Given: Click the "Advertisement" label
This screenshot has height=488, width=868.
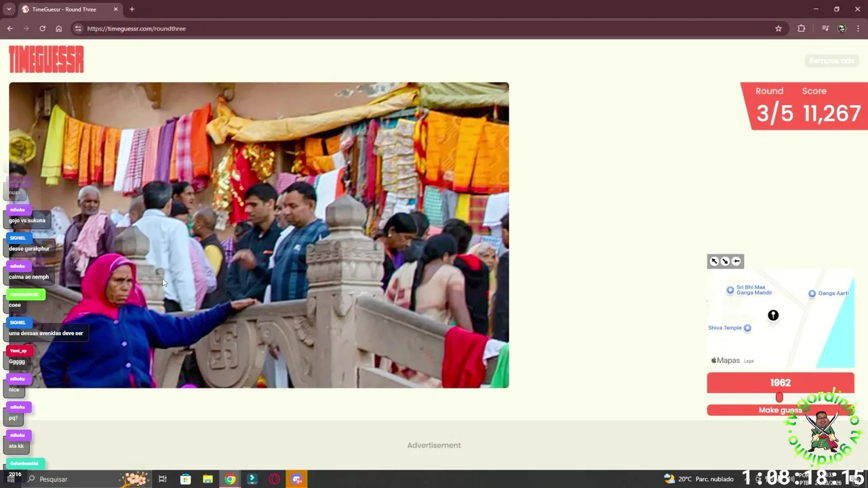Looking at the screenshot, I should (434, 445).
